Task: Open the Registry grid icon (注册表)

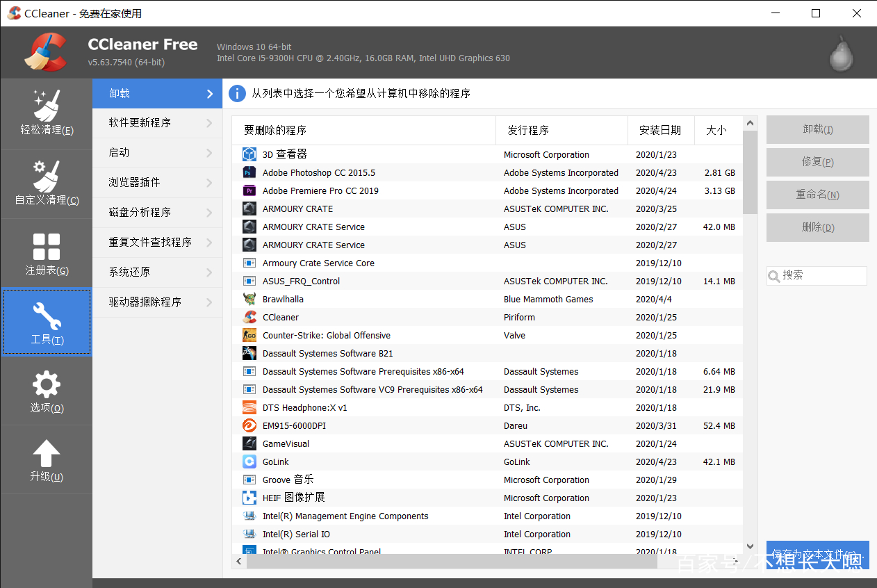Action: 47,247
